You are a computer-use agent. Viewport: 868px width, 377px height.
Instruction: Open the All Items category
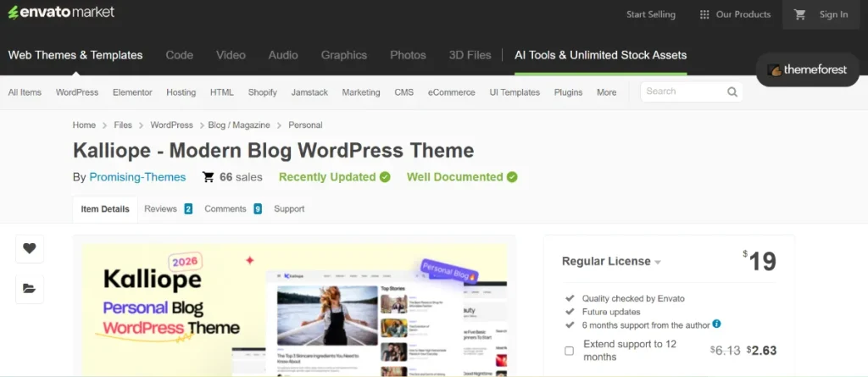[x=25, y=92]
